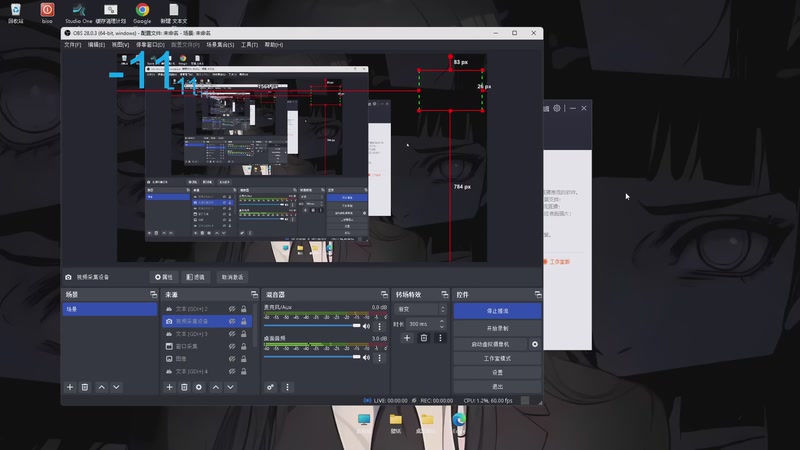Select the 场景 item in the scenes list
The height and width of the screenshot is (450, 800).
pyautogui.click(x=110, y=309)
